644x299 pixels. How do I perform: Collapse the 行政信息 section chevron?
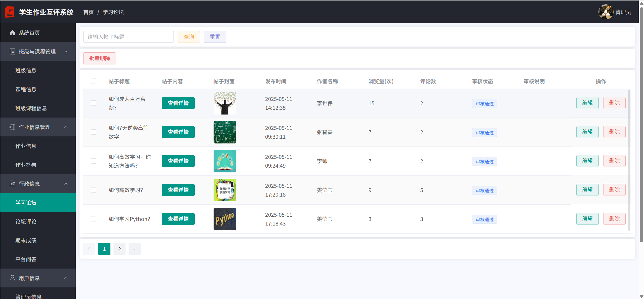[66, 184]
